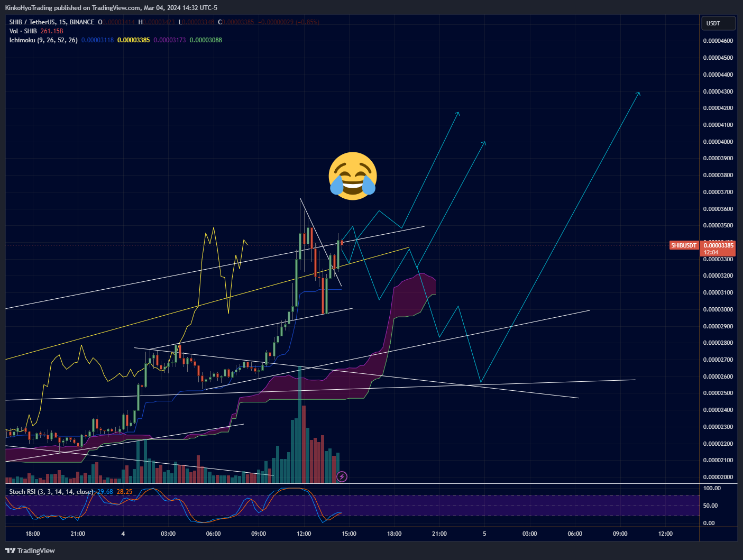Click price axis label 0.00003000

[718, 309]
